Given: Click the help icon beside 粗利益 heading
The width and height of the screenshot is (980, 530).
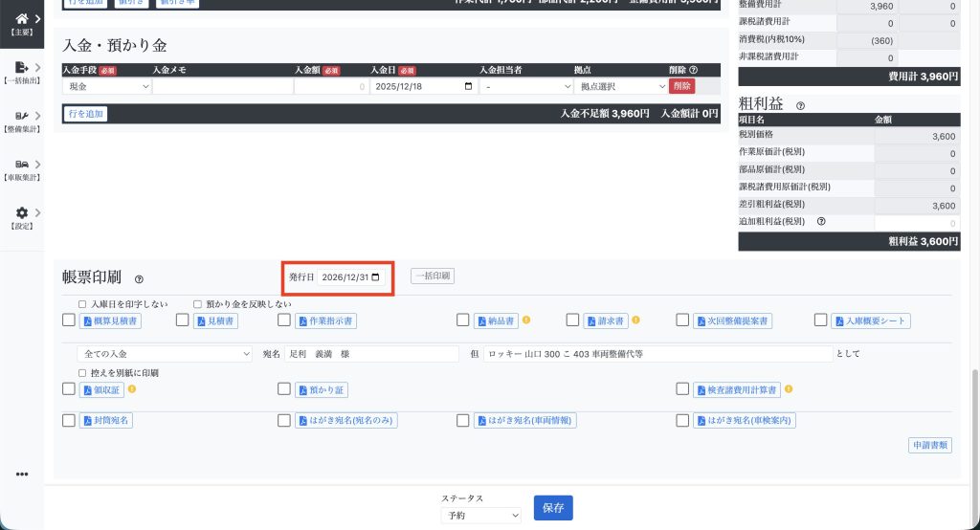Looking at the screenshot, I should (800, 105).
